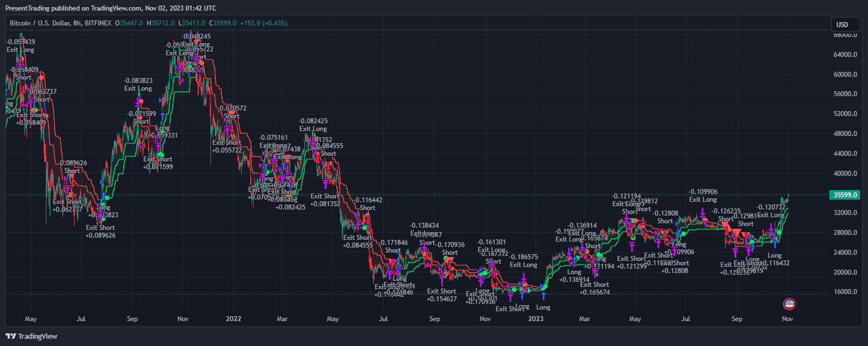Click the 28000.0 price axis label

(845, 233)
